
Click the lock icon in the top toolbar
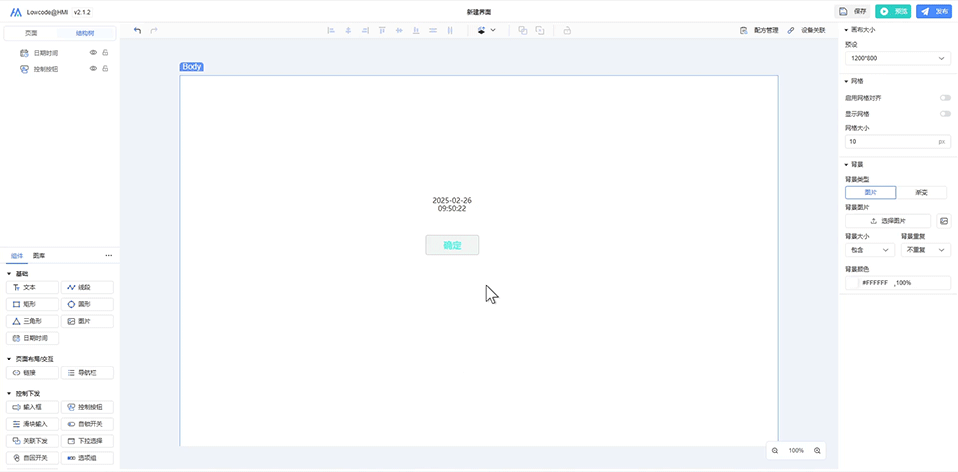click(567, 31)
